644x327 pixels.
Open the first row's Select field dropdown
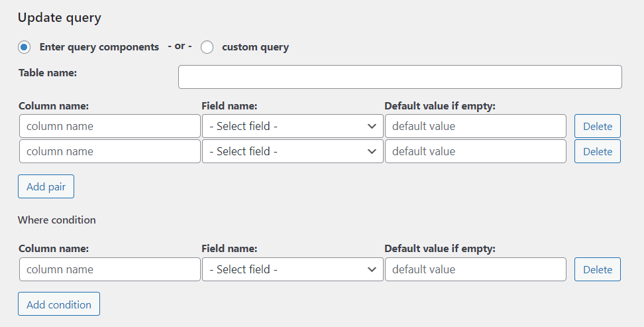click(292, 126)
